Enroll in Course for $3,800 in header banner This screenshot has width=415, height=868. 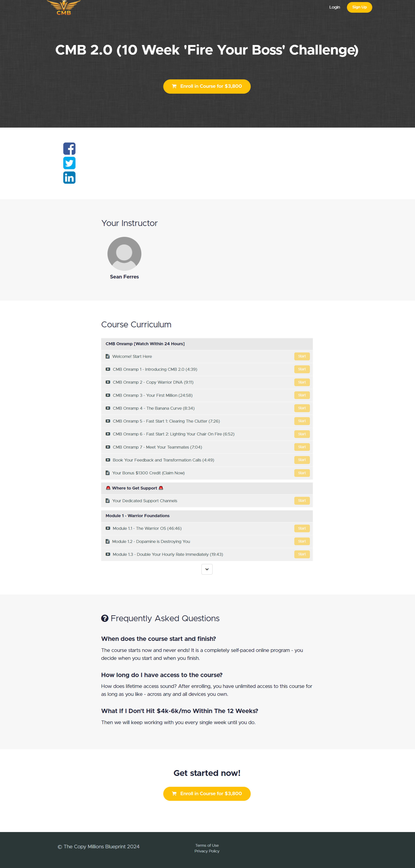coord(207,87)
